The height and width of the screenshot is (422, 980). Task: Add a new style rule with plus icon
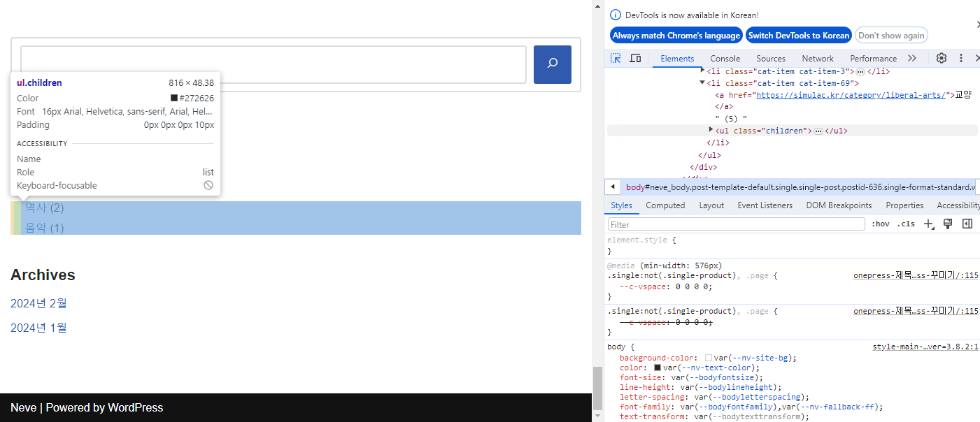pyautogui.click(x=929, y=224)
